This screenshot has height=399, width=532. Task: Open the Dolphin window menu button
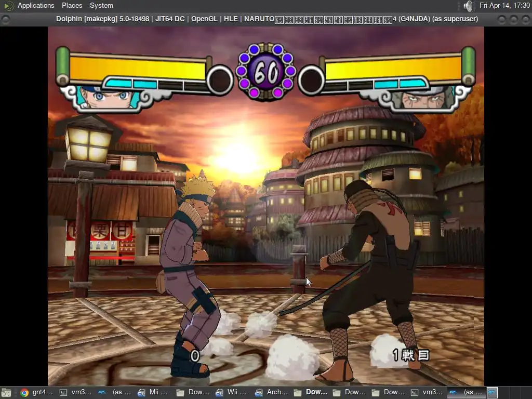point(5,19)
